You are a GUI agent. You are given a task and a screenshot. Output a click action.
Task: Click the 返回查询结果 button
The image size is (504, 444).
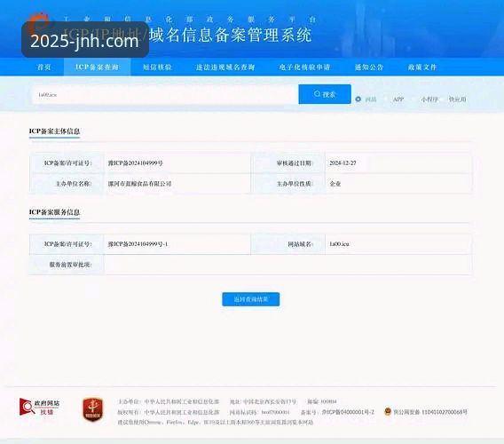click(x=251, y=299)
